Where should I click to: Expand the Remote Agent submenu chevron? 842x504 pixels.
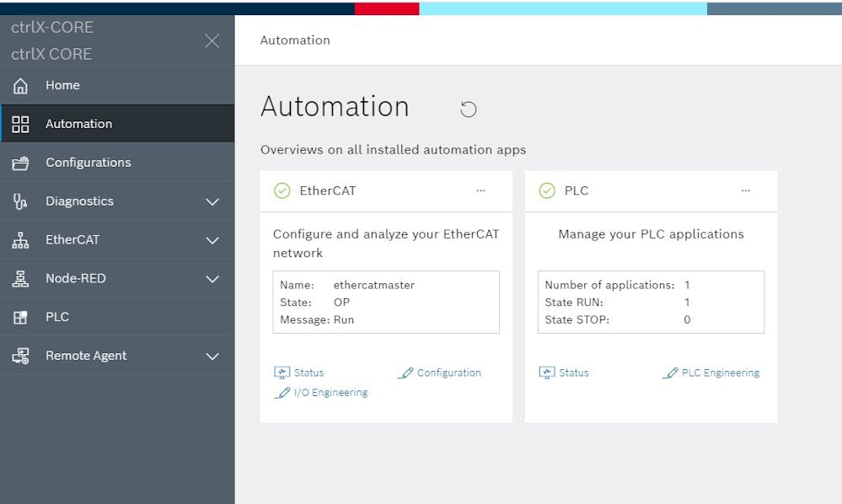pyautogui.click(x=212, y=357)
